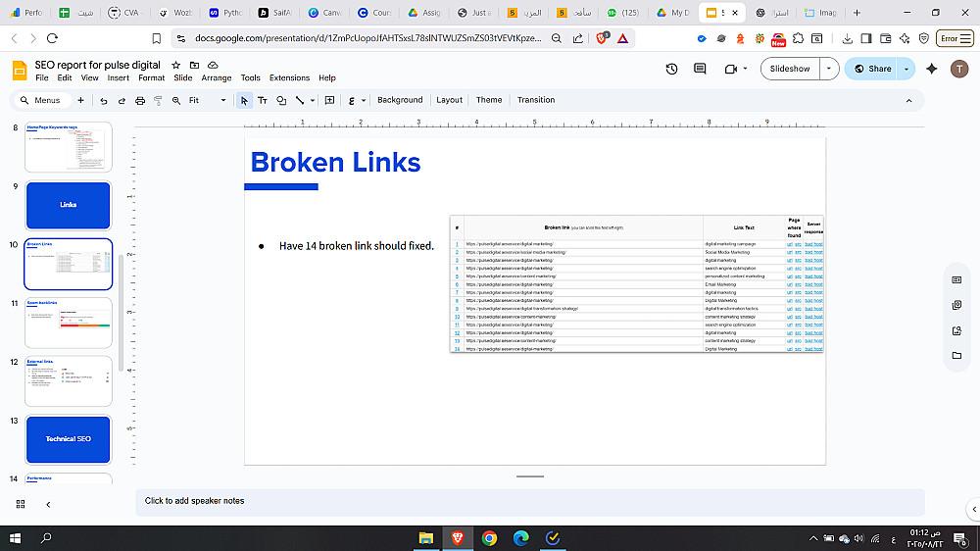Screen dimensions: 980x551
Task: Click the add comment toolbar icon
Action: [x=330, y=100]
